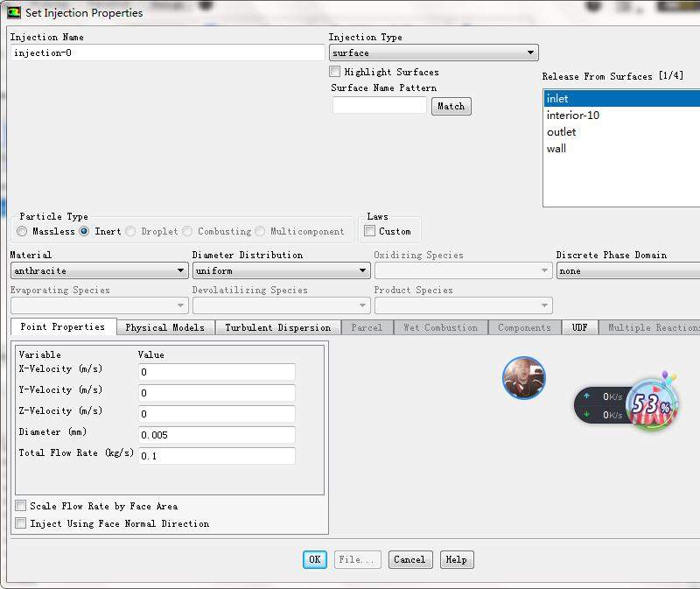Open the Multiple Reactions tab
The image size is (700, 589).
[x=649, y=327]
